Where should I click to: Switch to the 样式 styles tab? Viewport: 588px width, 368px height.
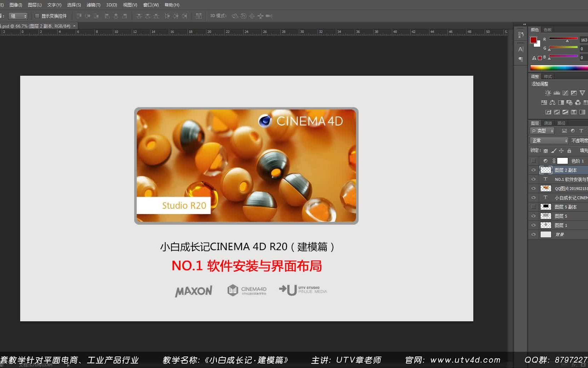(x=548, y=76)
